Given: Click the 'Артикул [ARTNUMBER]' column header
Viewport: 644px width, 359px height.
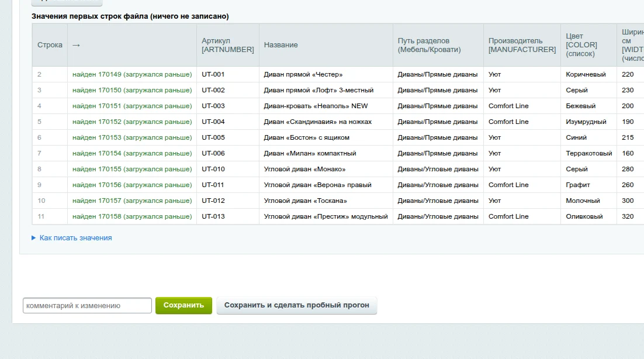Looking at the screenshot, I should click(227, 45).
